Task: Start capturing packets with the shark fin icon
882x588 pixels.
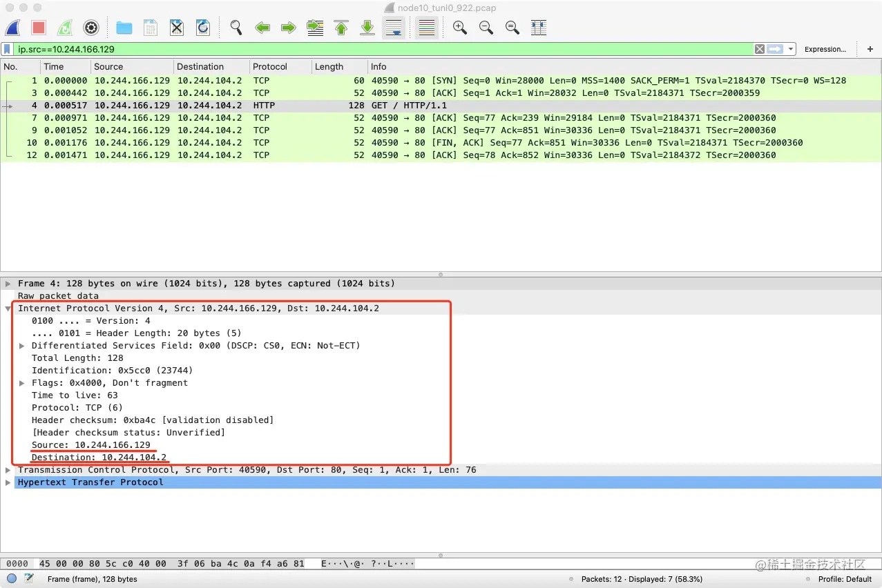Action: (12, 28)
